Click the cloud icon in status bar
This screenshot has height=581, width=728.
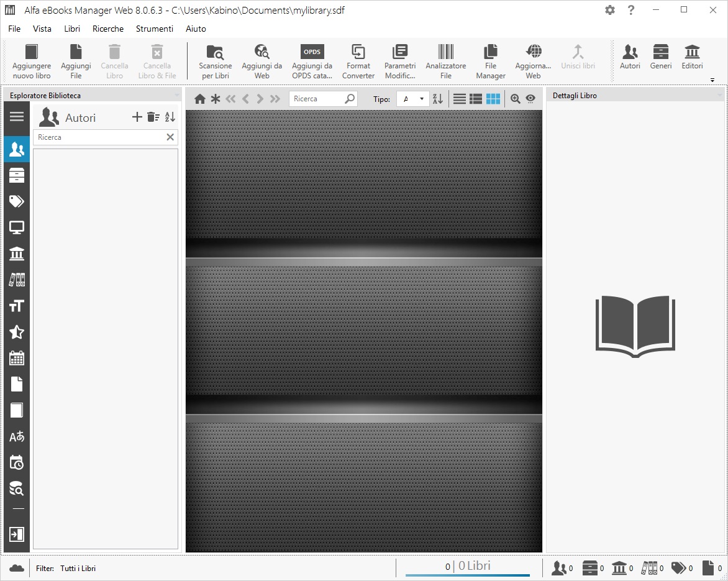[x=17, y=568]
